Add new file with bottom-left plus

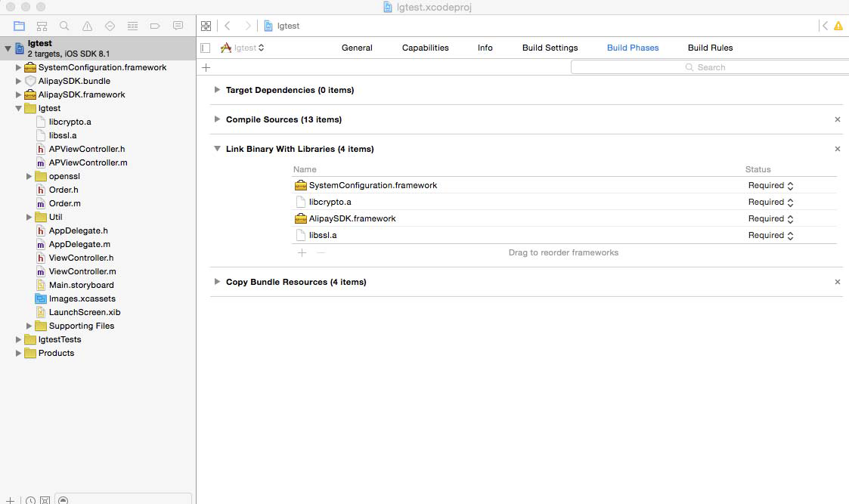pos(10,499)
